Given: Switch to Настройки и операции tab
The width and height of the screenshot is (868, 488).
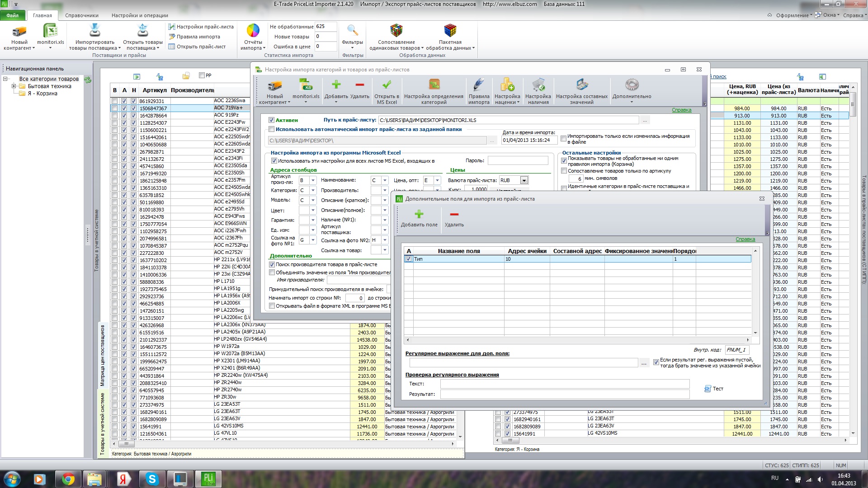Looking at the screenshot, I should tap(140, 15).
